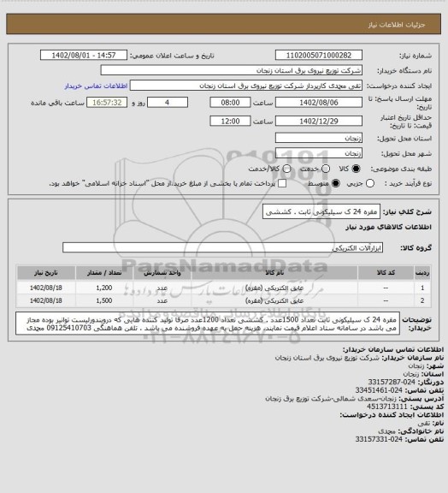Image resolution: width=448 pixels, height=493 pixels.
Task: Click the fax number 33157287-024
Action: coord(392,382)
